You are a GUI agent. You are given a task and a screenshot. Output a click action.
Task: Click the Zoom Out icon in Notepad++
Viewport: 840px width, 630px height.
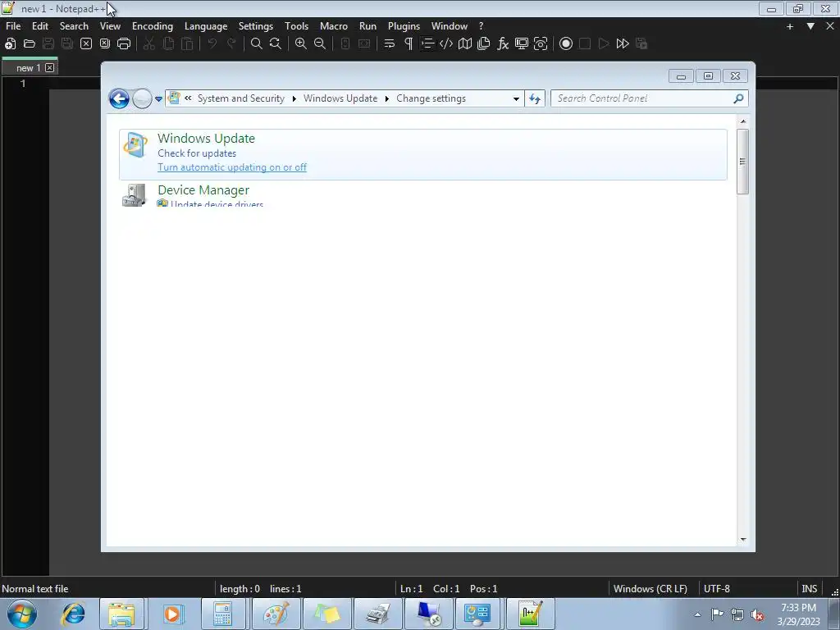[320, 44]
